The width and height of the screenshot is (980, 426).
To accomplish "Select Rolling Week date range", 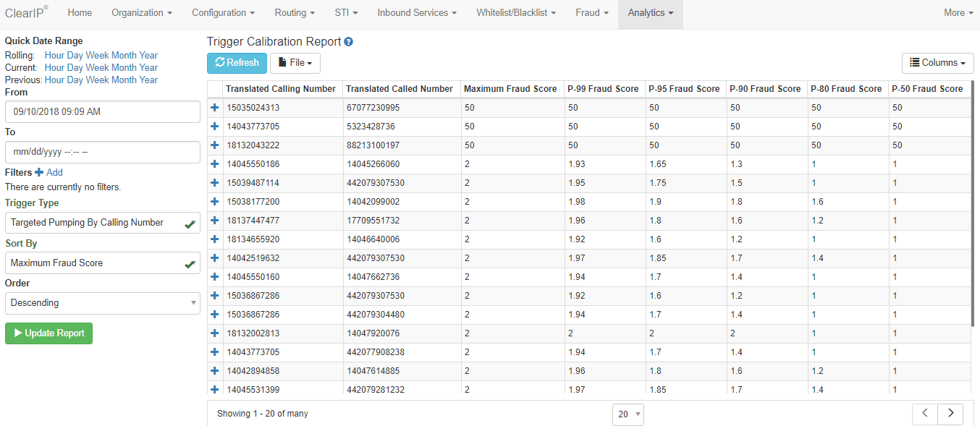I will click(98, 56).
